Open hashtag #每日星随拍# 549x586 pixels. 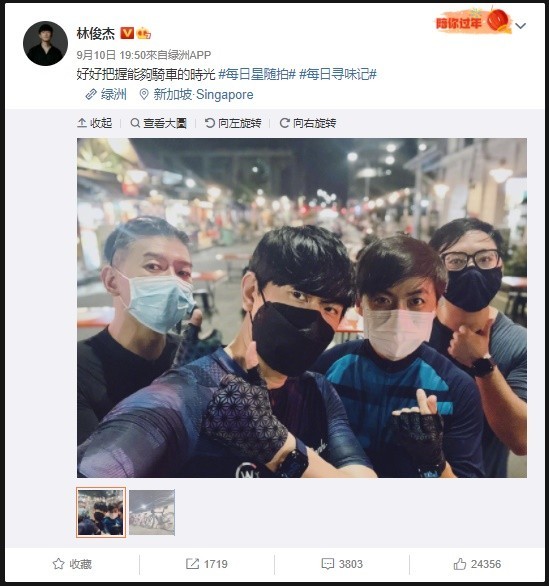pyautogui.click(x=257, y=74)
